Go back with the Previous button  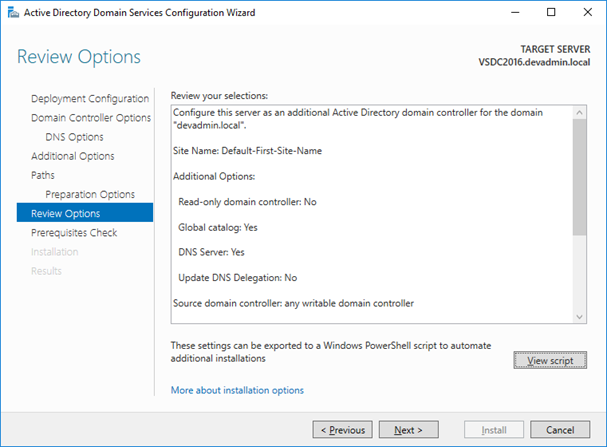coord(343,430)
